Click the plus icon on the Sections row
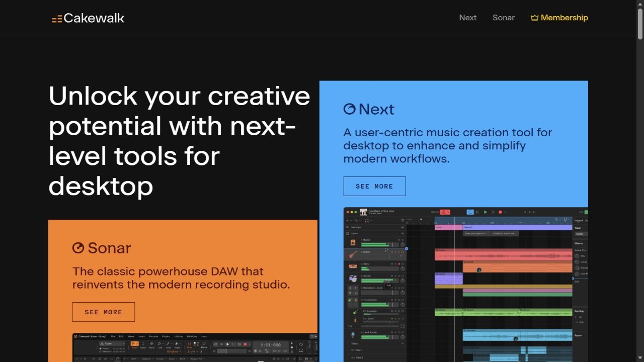Viewport: 644px width, 362px height. (x=403, y=227)
